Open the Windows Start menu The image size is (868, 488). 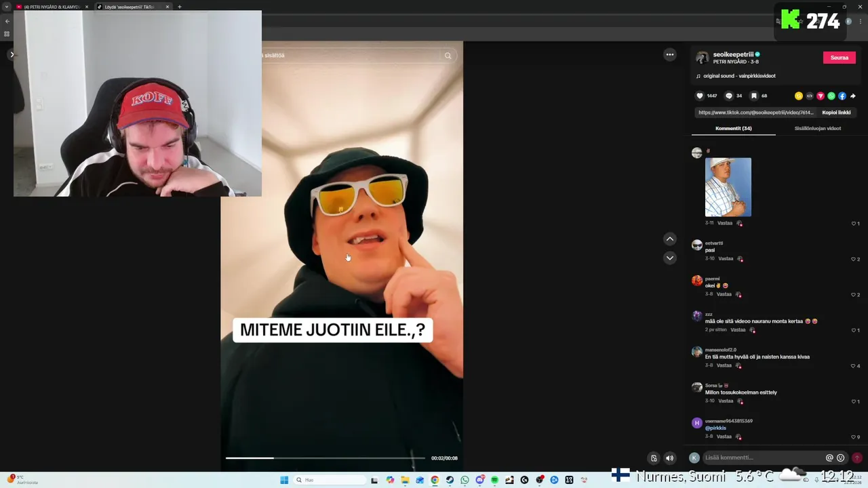(x=284, y=480)
